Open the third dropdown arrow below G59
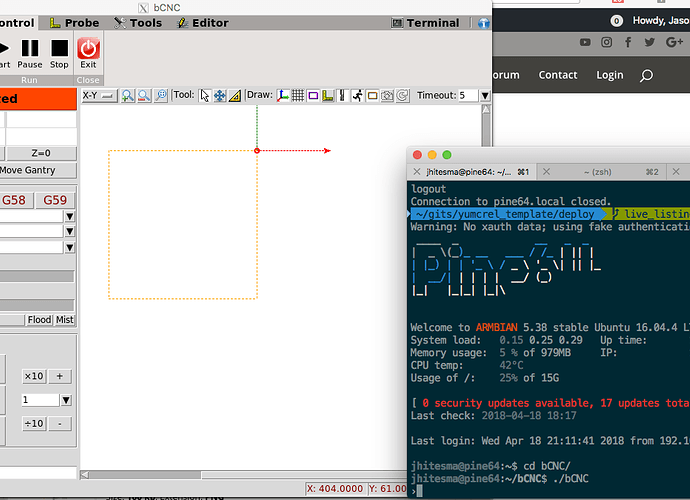Screen dimensions: 690x500 pos(70,248)
